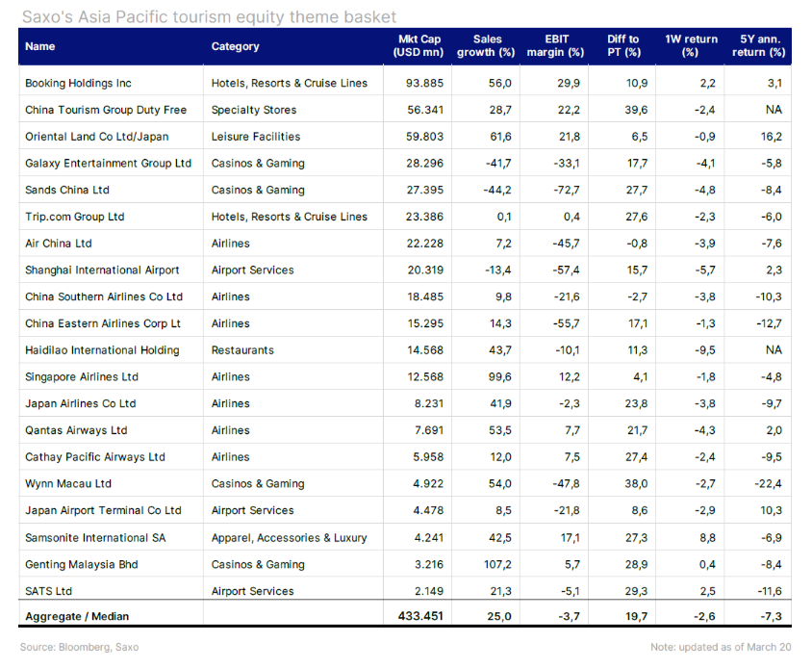The width and height of the screenshot is (812, 669).
Task: Click Shanghai Airport EBIT margin -57,4
Action: click(x=567, y=270)
